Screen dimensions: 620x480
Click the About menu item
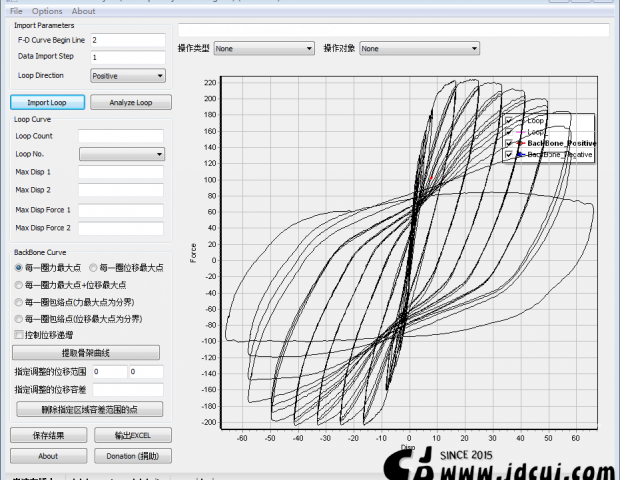coord(83,11)
